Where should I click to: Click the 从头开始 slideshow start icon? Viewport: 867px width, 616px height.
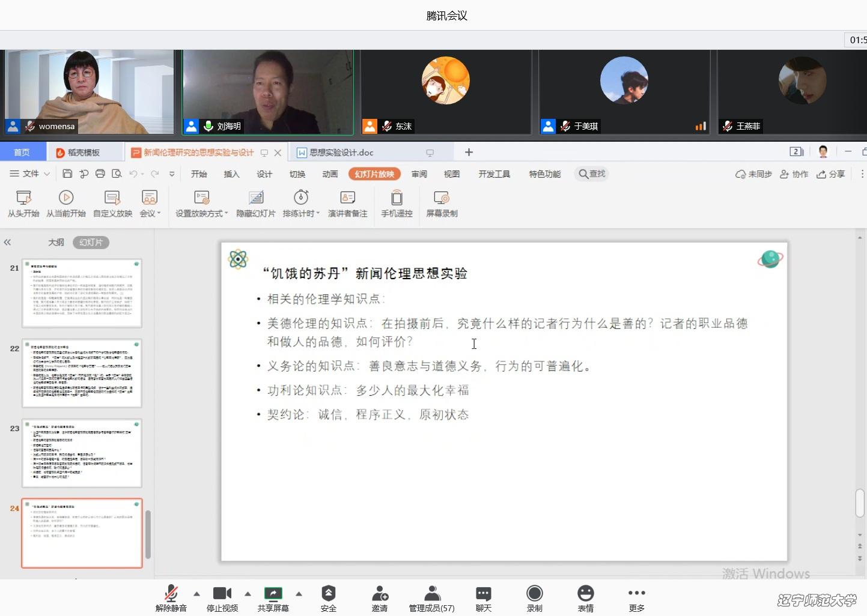point(23,198)
